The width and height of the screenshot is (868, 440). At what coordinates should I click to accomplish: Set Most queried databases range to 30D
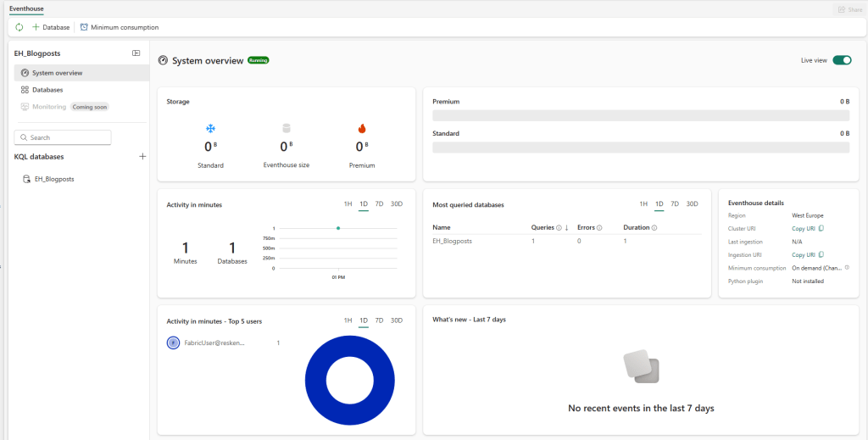(692, 204)
